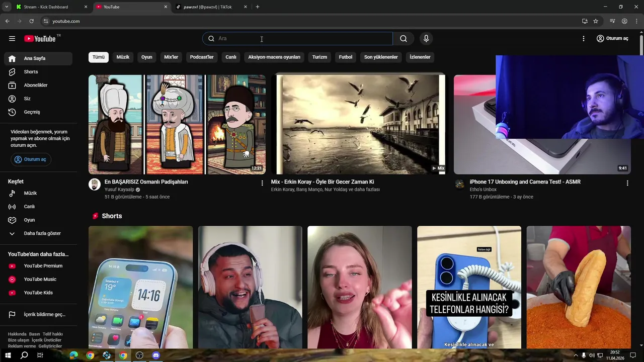Image resolution: width=644 pixels, height=362 pixels.
Task: Select the Canlı filter chip
Action: click(231, 57)
